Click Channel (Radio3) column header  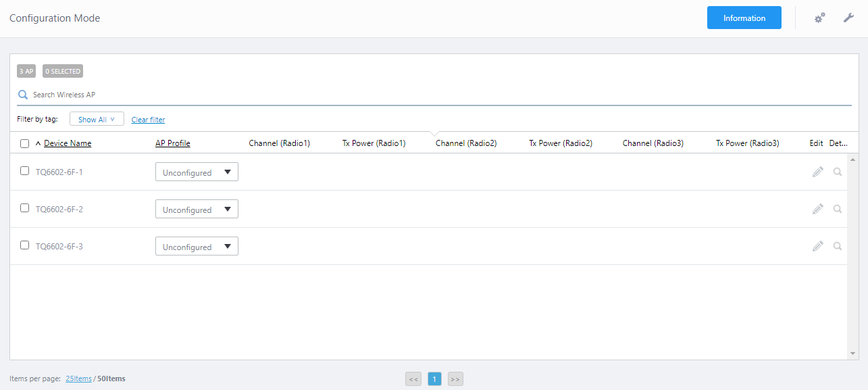coord(653,143)
